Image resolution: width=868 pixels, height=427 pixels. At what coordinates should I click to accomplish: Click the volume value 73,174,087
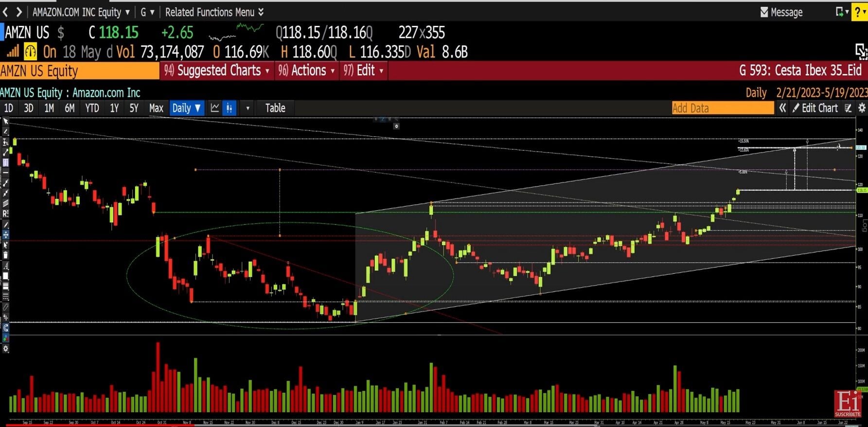tap(172, 52)
